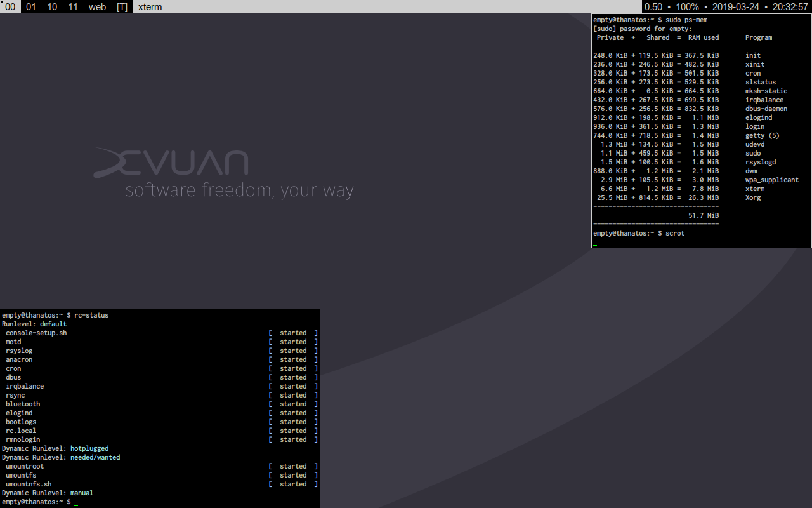Switch to dwm tag 01

31,7
